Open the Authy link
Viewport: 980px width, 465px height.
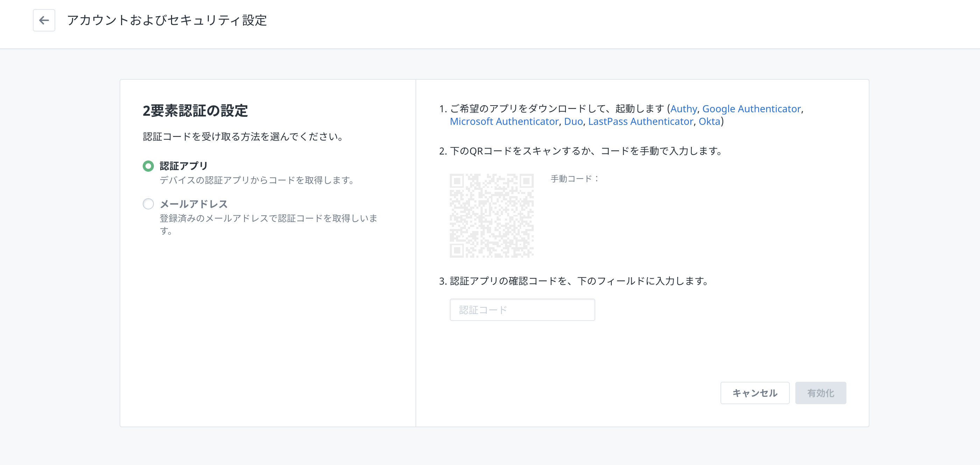click(683, 109)
